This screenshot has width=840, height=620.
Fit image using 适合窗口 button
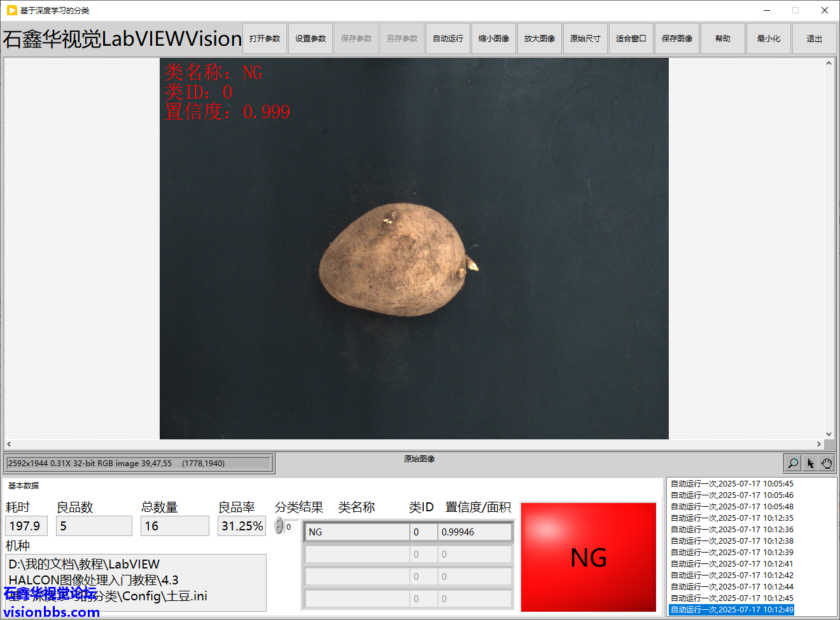[631, 39]
